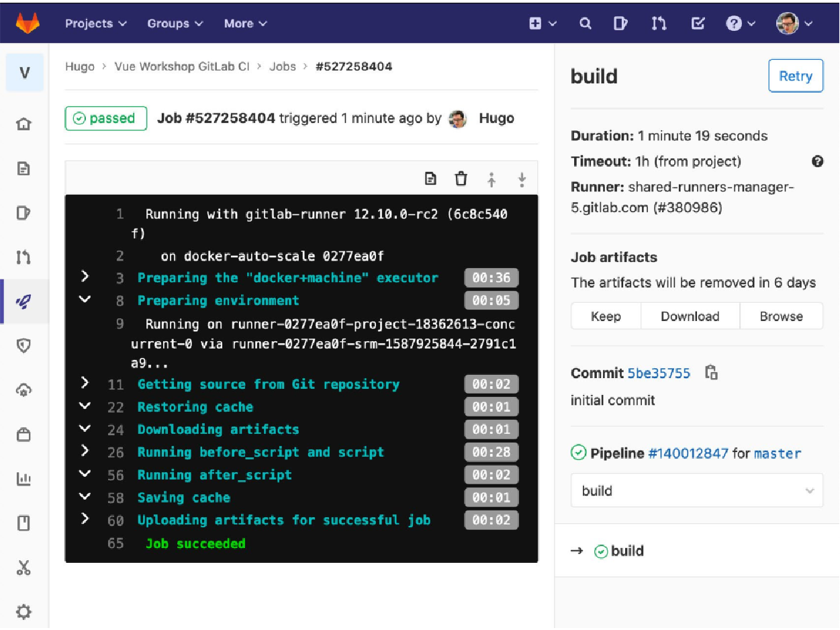The height and width of the screenshot is (630, 840).
Task: Jump to top of job log
Action: pyautogui.click(x=492, y=179)
